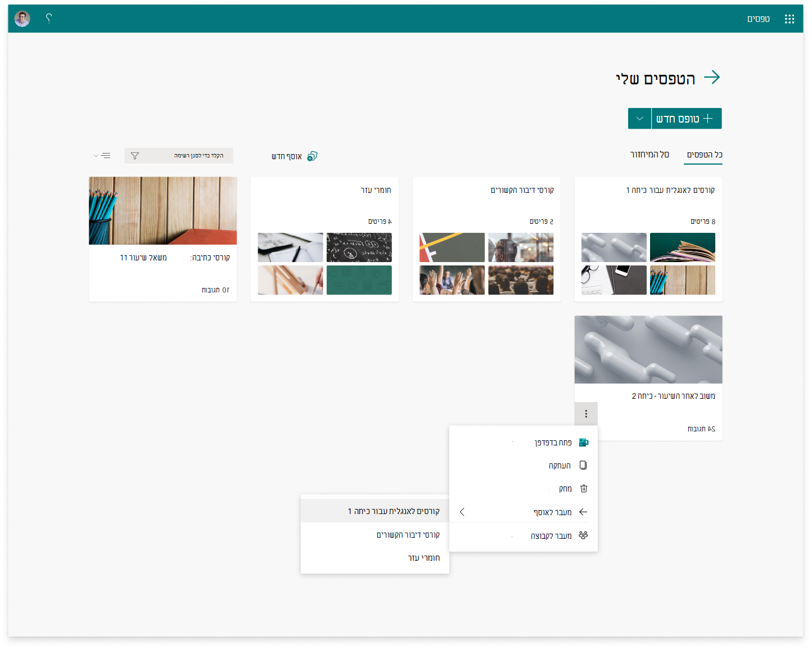Click the chalkboard formulas thumbnail in the 'חומרי עזר' card
The width and height of the screenshot is (812, 649).
(x=359, y=247)
